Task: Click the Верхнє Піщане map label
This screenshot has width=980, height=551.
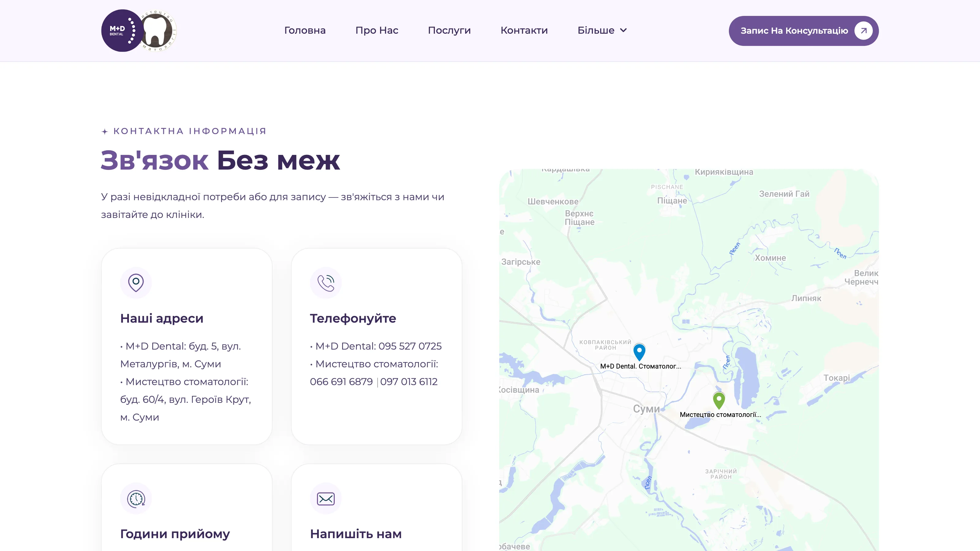Action: (579, 218)
